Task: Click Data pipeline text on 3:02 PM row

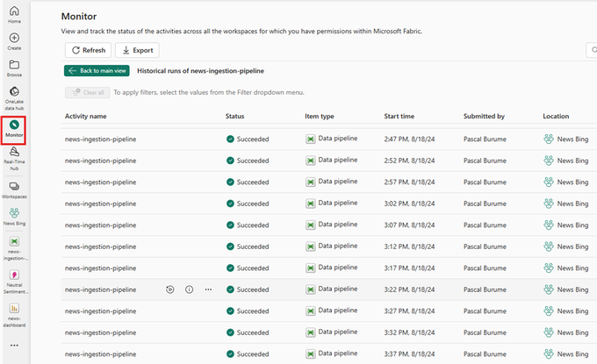Action: coord(338,203)
